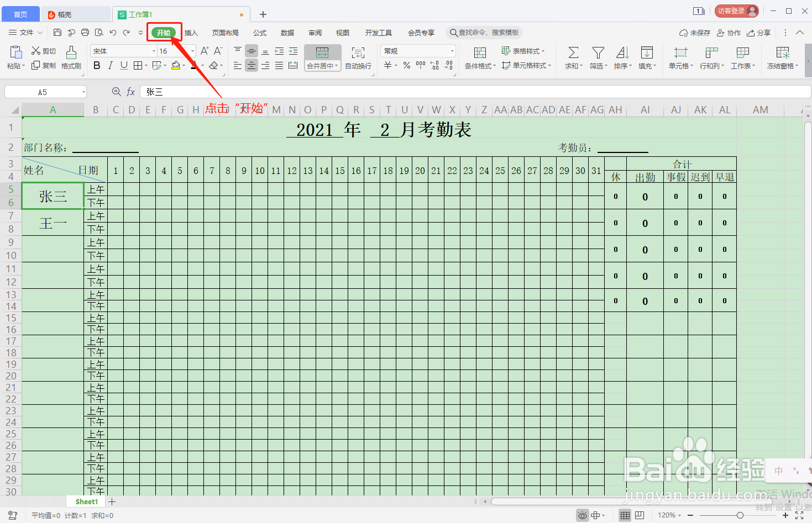Image resolution: width=812 pixels, height=523 pixels.
Task: Open the Name Box A5 dropdown
Action: 83,92
